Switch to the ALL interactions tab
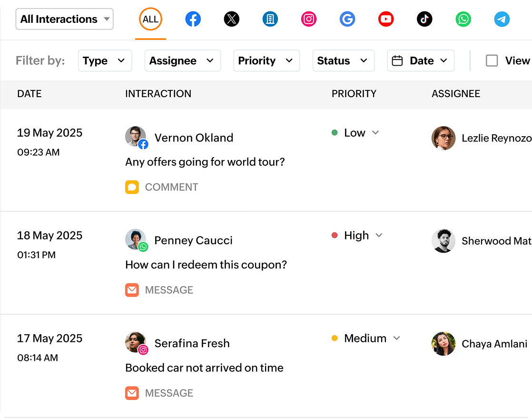The width and height of the screenshot is (532, 419). 150,19
